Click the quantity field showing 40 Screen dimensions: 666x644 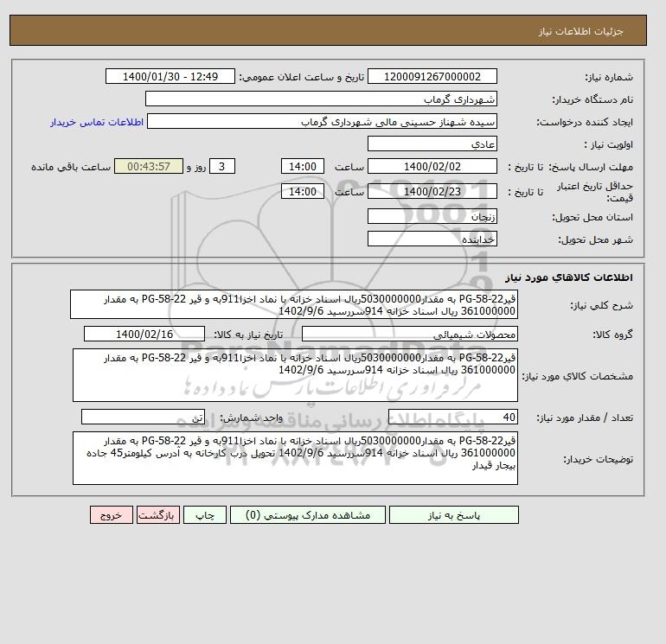click(452, 417)
